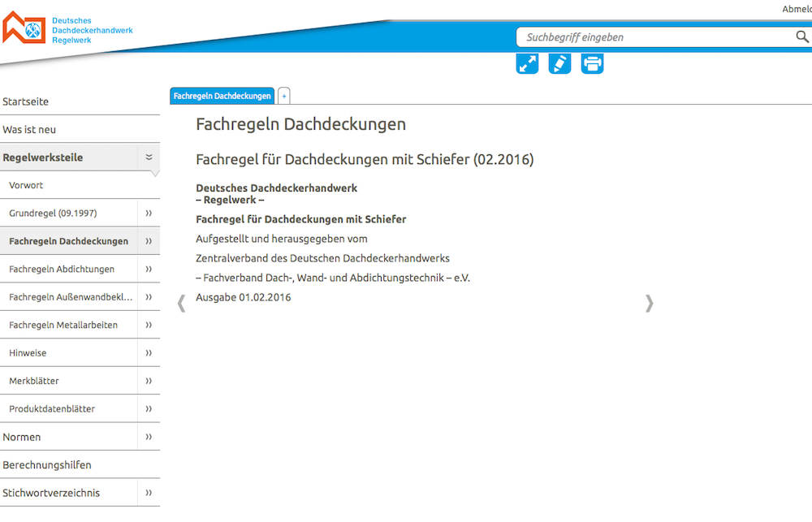The image size is (812, 522).
Task: Click text Aufgestellt und herausgegeben vom
Action: point(282,239)
